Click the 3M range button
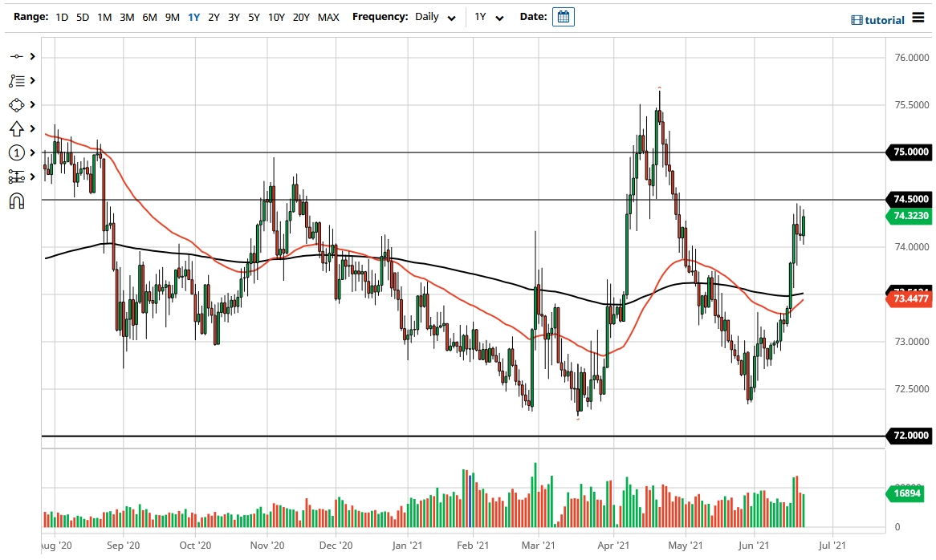This screenshot has height=560, width=936. pos(126,17)
